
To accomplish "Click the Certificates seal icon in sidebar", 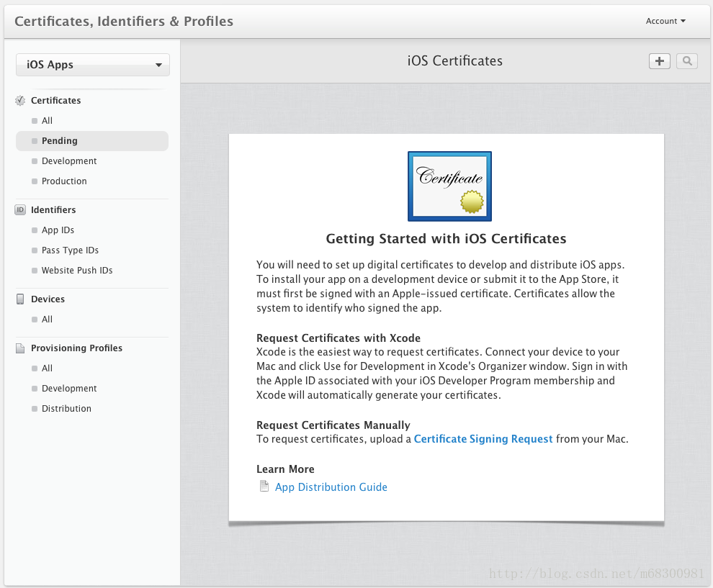I will [x=20, y=101].
